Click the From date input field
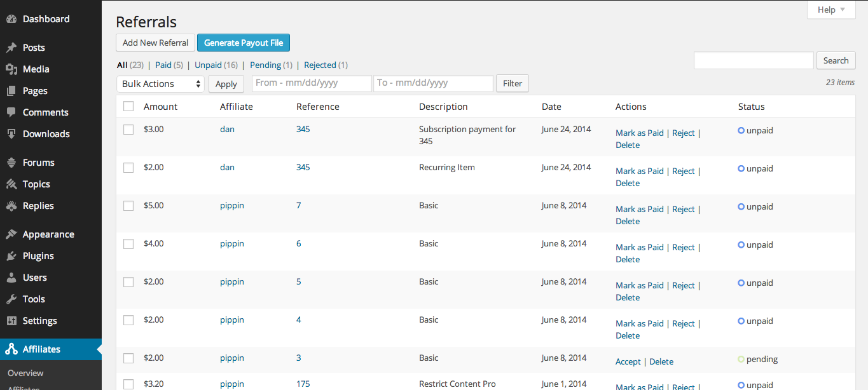Image resolution: width=868 pixels, height=390 pixels. coord(312,83)
